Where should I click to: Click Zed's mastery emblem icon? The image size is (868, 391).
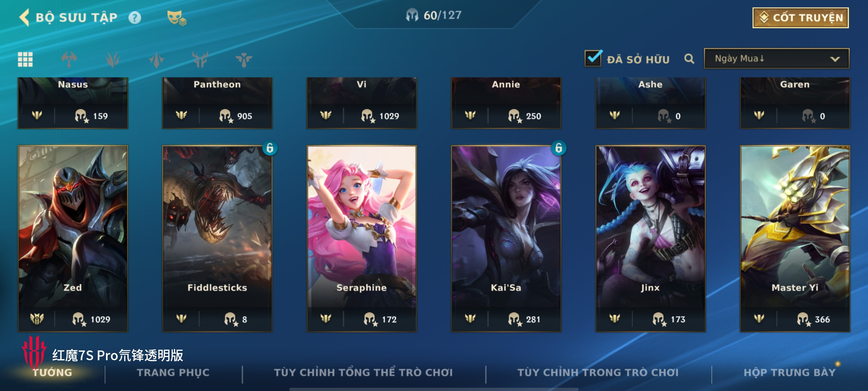tap(37, 319)
